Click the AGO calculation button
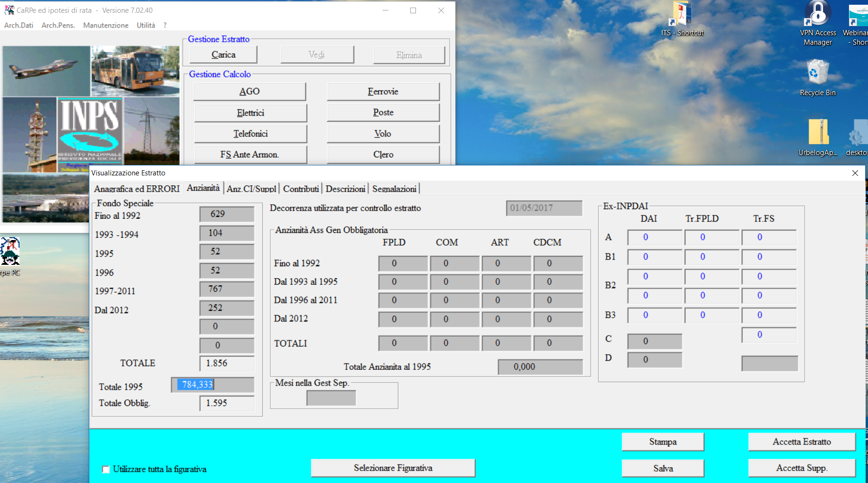 [249, 92]
